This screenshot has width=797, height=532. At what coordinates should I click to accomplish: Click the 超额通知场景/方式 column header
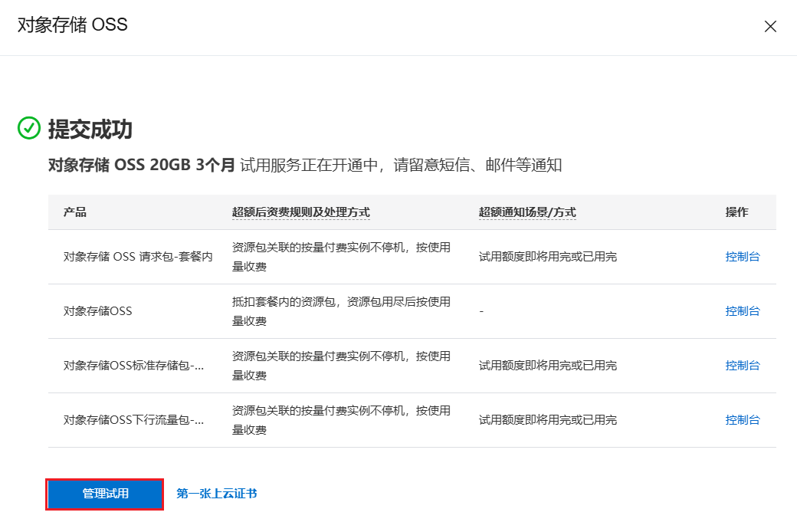[x=527, y=212]
